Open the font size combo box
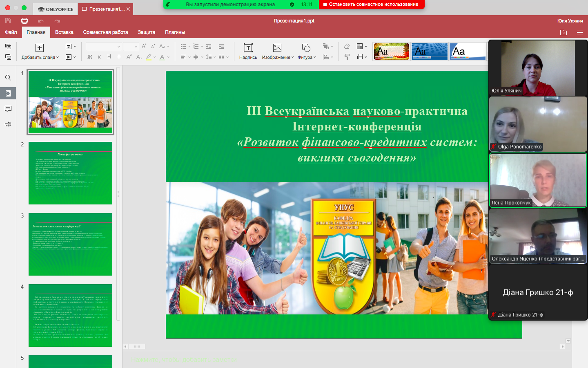Viewport: 588px width, 368px height. [x=131, y=47]
